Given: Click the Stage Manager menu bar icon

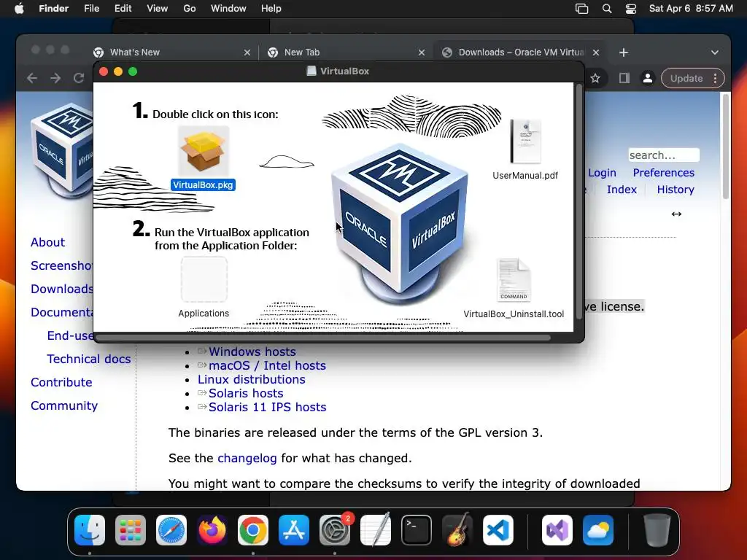Looking at the screenshot, I should (x=581, y=9).
